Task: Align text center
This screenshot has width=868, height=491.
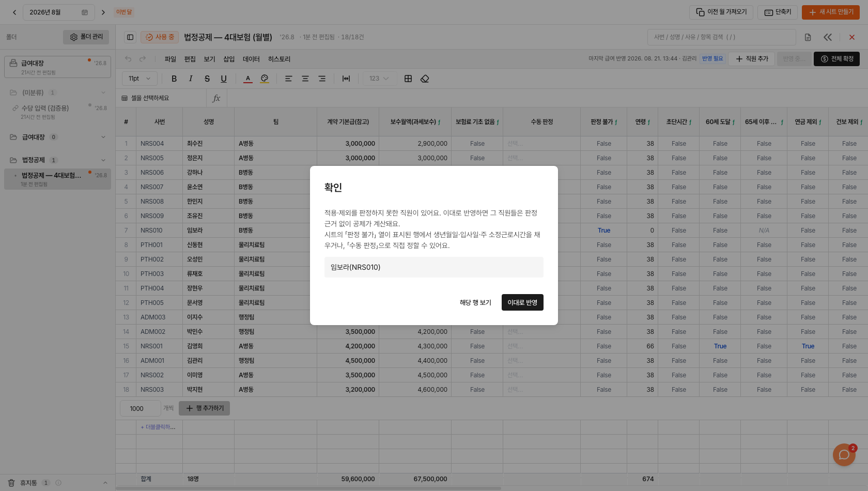Action: [305, 79]
